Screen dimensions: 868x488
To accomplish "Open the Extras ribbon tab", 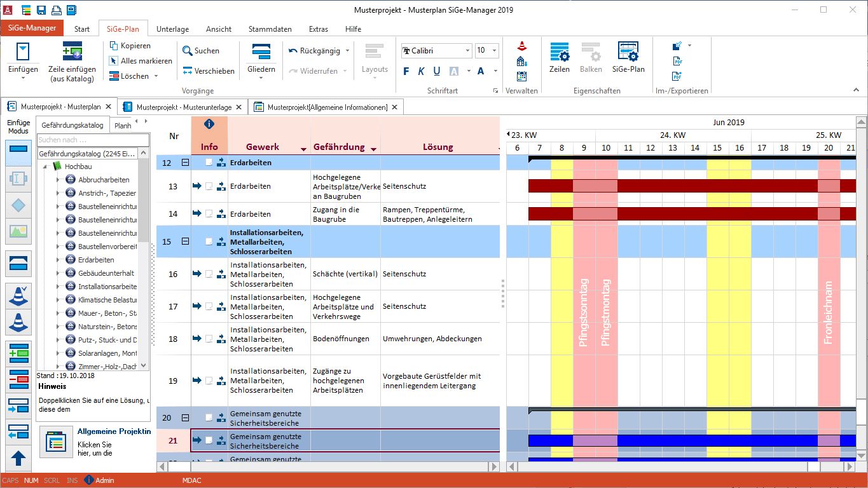I will click(319, 29).
